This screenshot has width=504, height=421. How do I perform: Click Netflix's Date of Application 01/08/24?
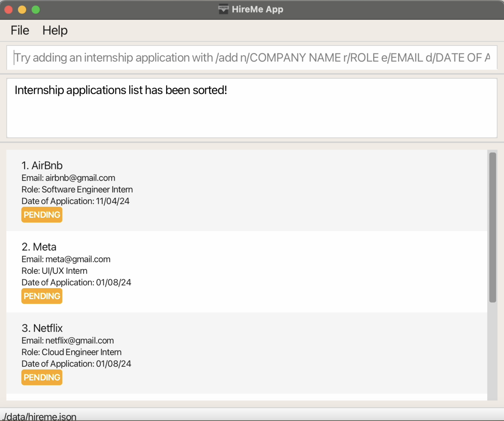click(76, 364)
